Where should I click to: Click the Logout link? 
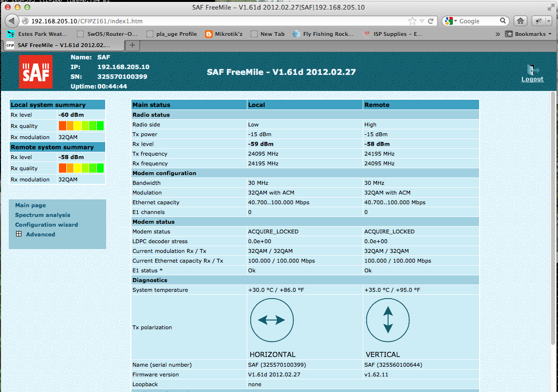(x=532, y=79)
